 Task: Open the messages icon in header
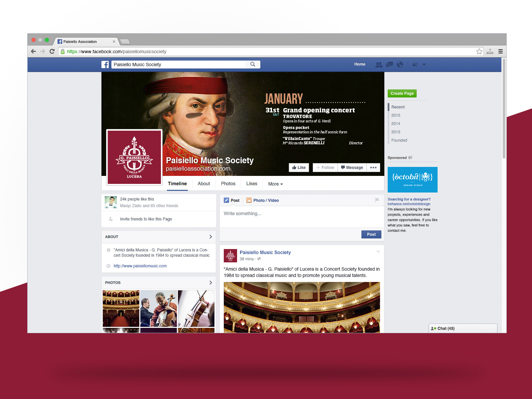coord(389,65)
